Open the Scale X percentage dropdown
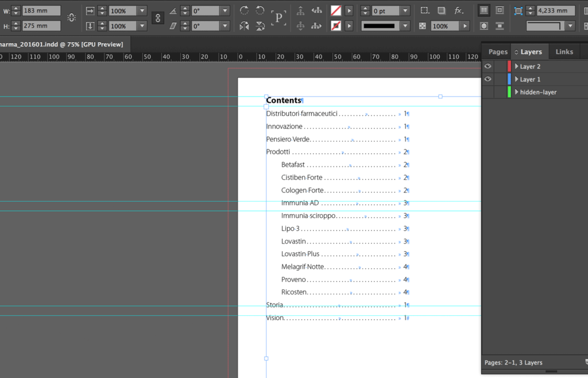This screenshot has width=588, height=378. (142, 11)
